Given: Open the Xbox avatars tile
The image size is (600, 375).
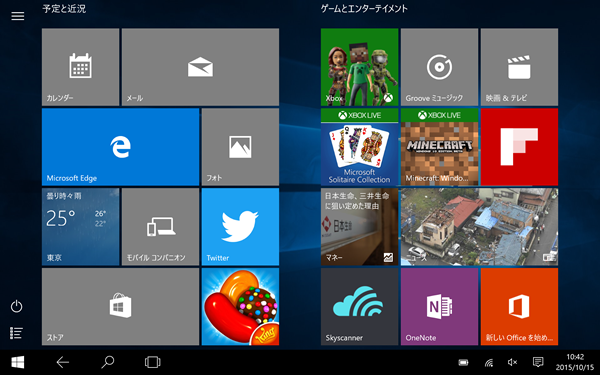Looking at the screenshot, I should tap(359, 67).
